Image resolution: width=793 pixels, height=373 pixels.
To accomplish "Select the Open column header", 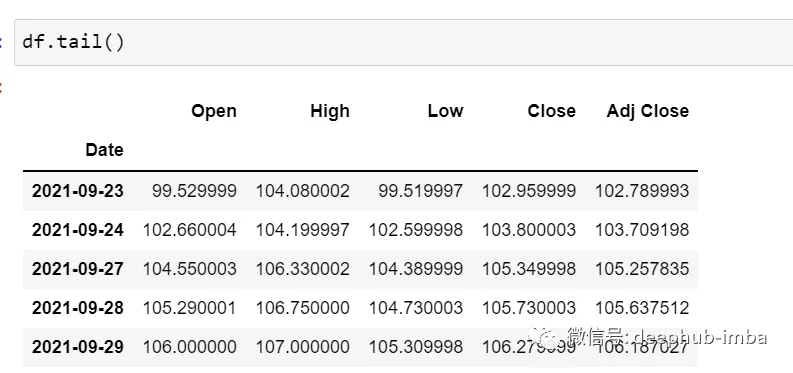I will coord(214,111).
